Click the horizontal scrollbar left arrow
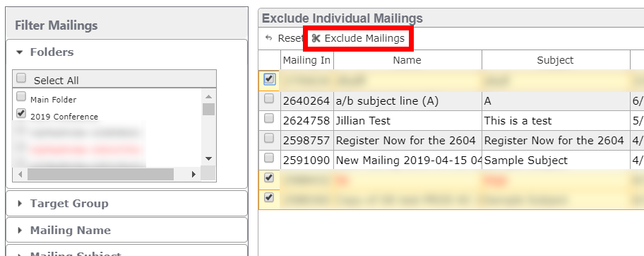Screen dimensions: 644x256 [19, 174]
